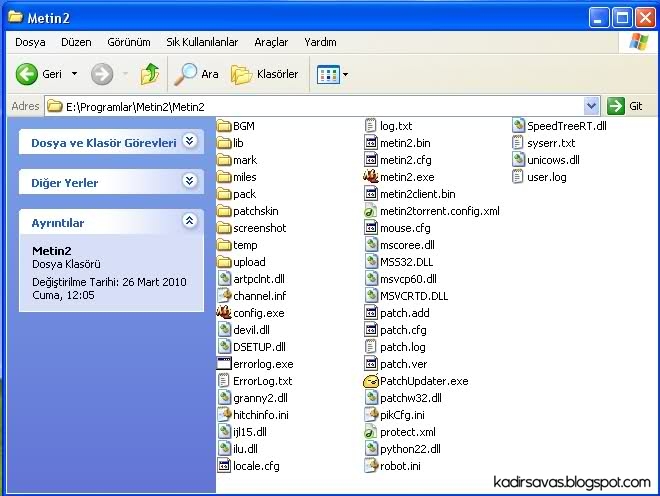Open the Yardım menu

320,42
